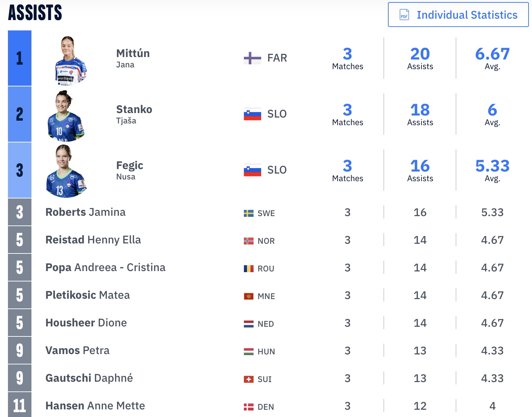Click the Norway flag icon

pos(248,241)
